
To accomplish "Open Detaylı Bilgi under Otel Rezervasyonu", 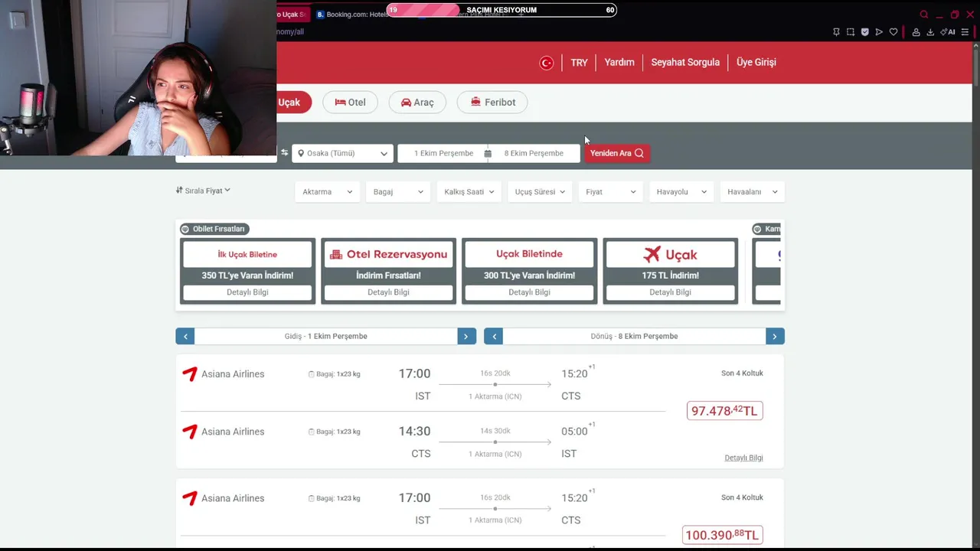I will point(388,292).
